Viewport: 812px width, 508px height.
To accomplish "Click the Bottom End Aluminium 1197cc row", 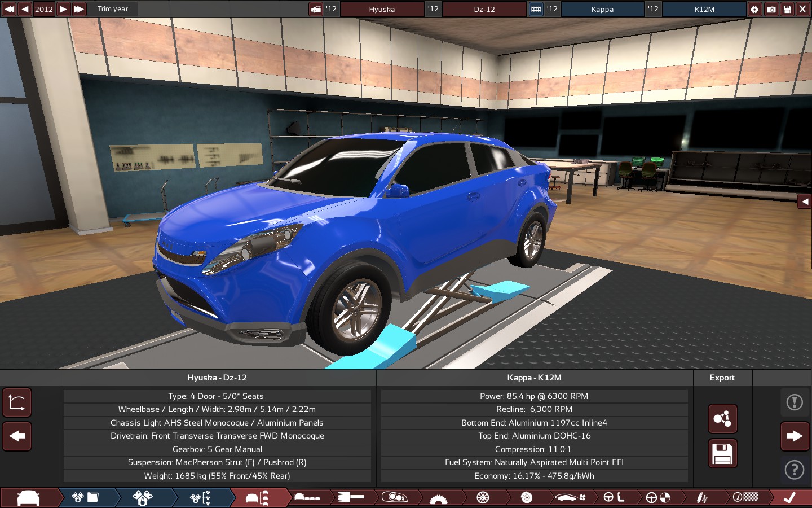I will [534, 423].
